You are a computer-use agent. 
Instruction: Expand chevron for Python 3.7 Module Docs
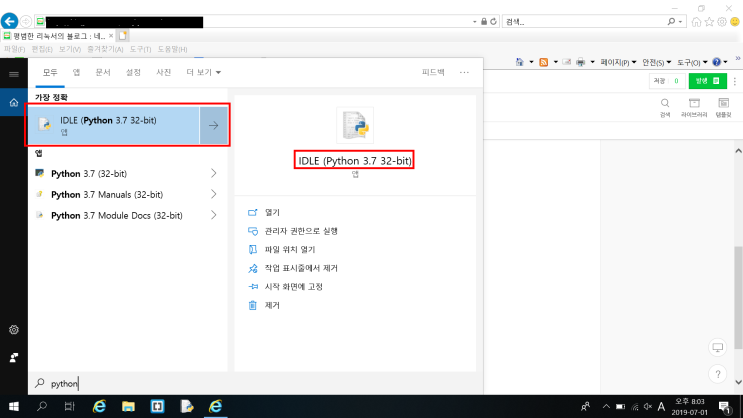point(214,215)
